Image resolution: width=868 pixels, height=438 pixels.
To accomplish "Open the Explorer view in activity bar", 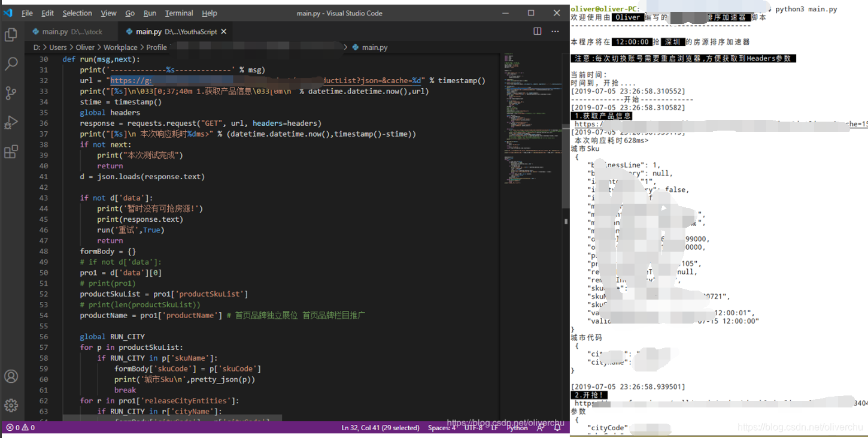I will point(11,35).
